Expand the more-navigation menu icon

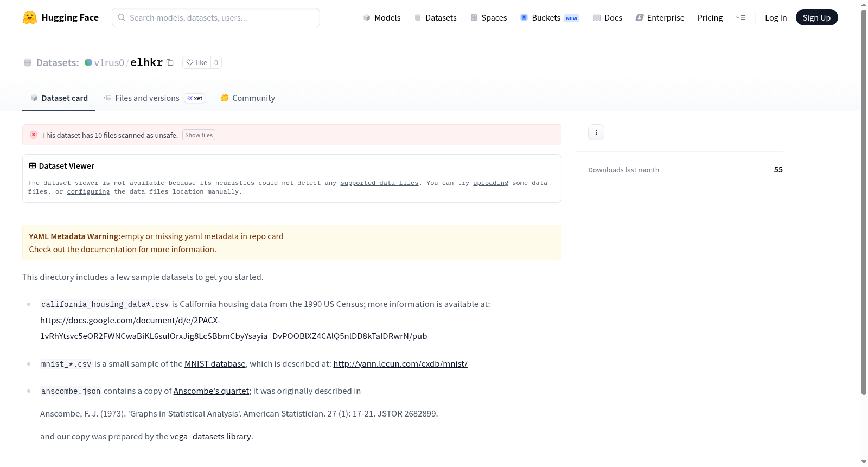741,17
